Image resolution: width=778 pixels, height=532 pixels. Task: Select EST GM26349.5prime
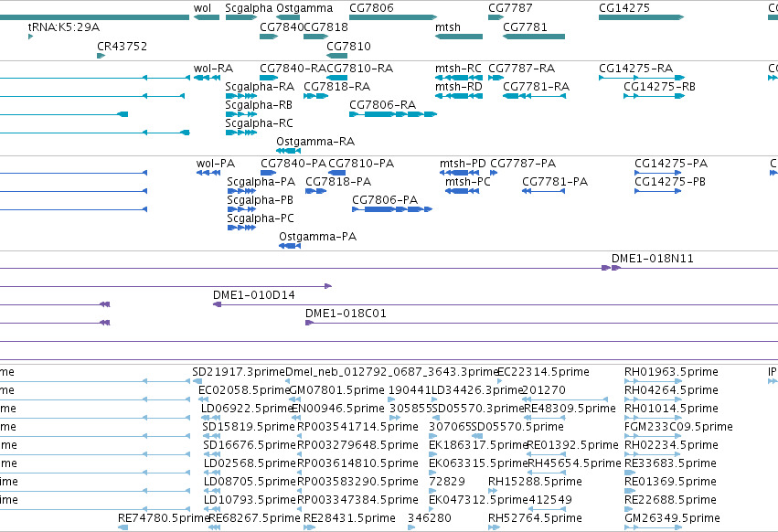672,518
